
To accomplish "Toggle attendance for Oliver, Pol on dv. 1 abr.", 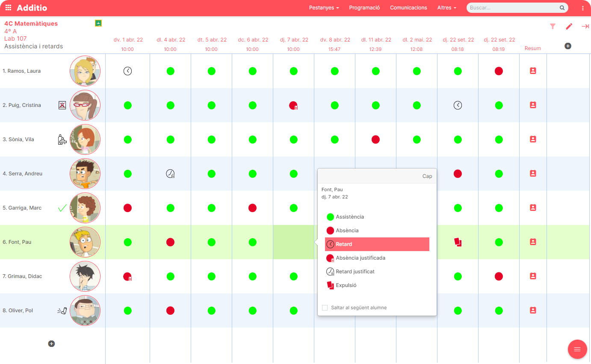I will (127, 310).
